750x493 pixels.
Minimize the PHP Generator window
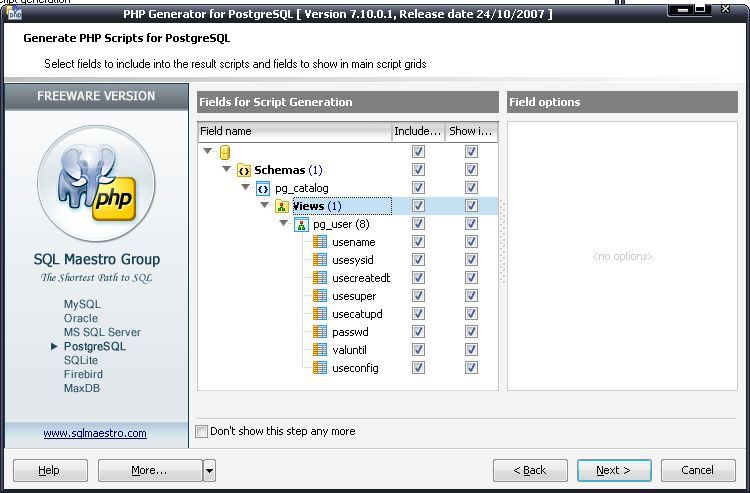click(x=684, y=9)
